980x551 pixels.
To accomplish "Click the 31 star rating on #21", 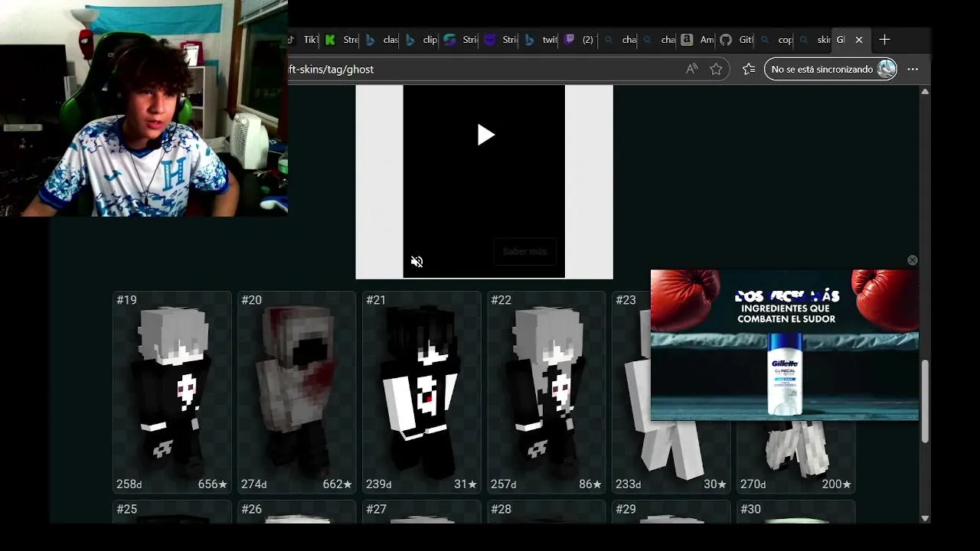I will (x=465, y=484).
